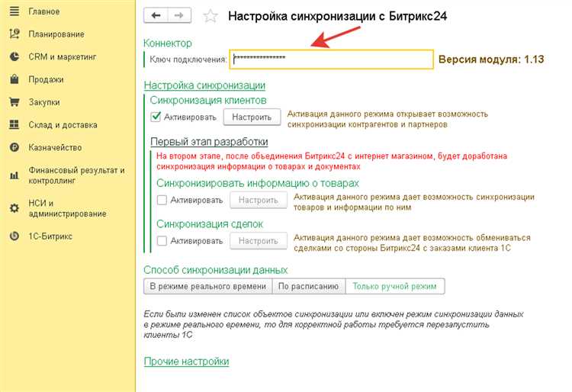
Task: Click Версия модуля: 1.13 text
Action: click(491, 59)
